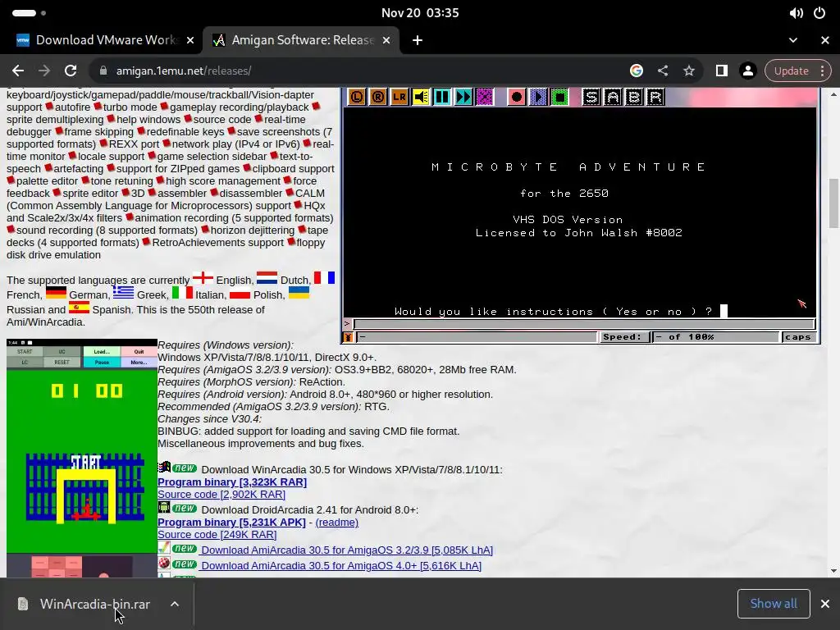Open the DroidArcadia readme link
The width and height of the screenshot is (840, 630).
[336, 523]
